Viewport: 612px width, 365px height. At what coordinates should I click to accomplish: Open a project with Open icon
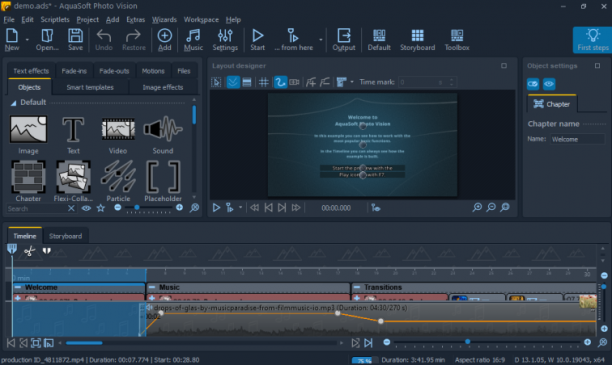pos(47,39)
